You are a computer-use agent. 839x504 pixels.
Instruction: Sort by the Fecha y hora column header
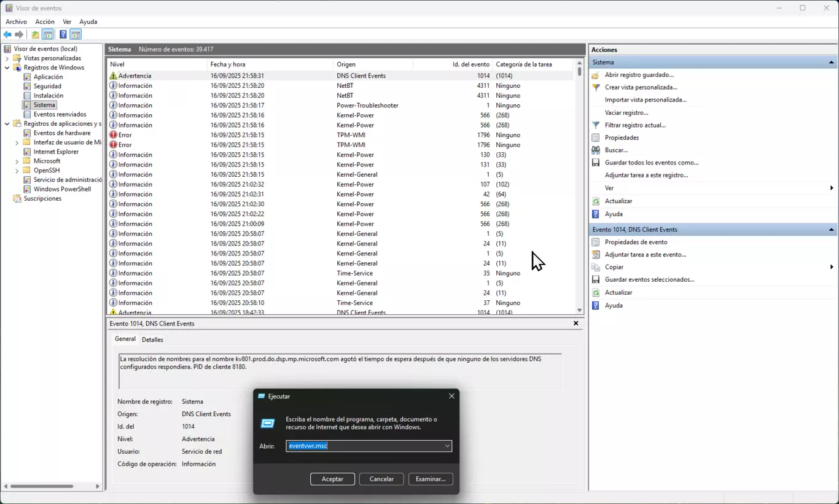[x=270, y=64]
